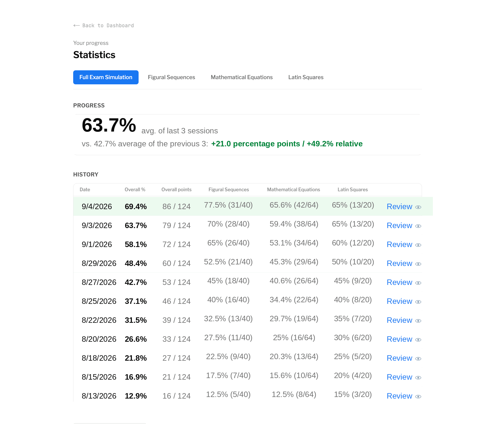Open the Review link for the 8/25/2026 session
504x424 pixels.
pyautogui.click(x=399, y=301)
